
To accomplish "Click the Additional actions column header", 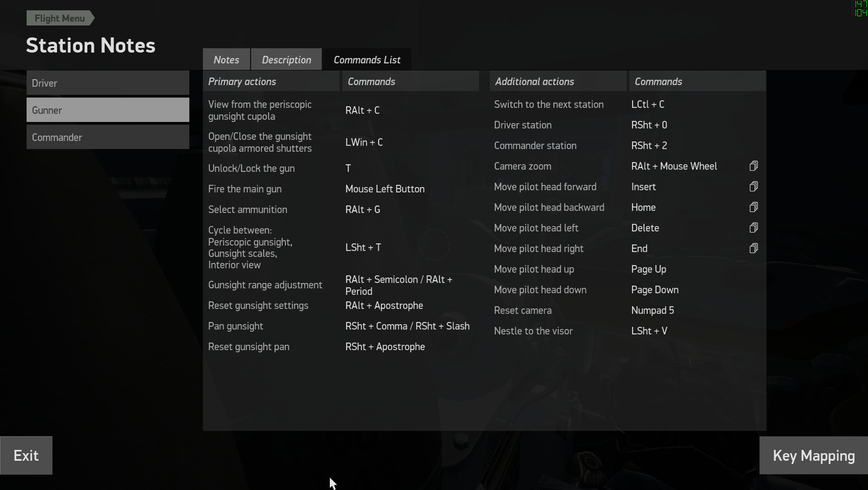I will pyautogui.click(x=534, y=81).
